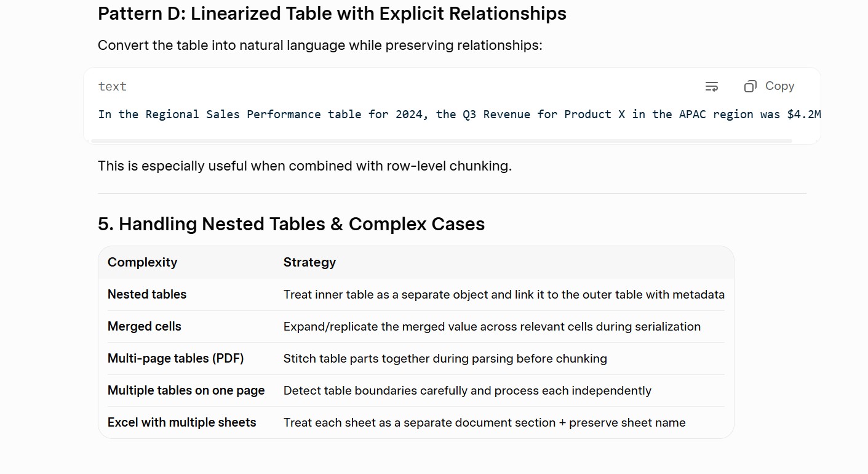This screenshot has width=868, height=474.
Task: Click the Handling Nested Tables heading
Action: tap(291, 224)
